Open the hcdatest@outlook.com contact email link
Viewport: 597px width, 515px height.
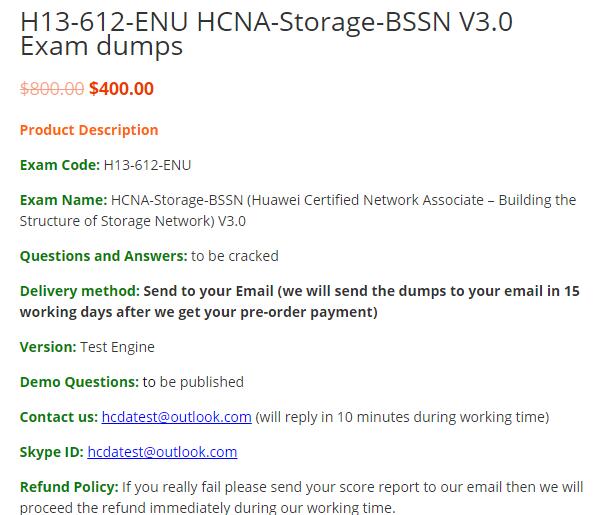click(176, 417)
